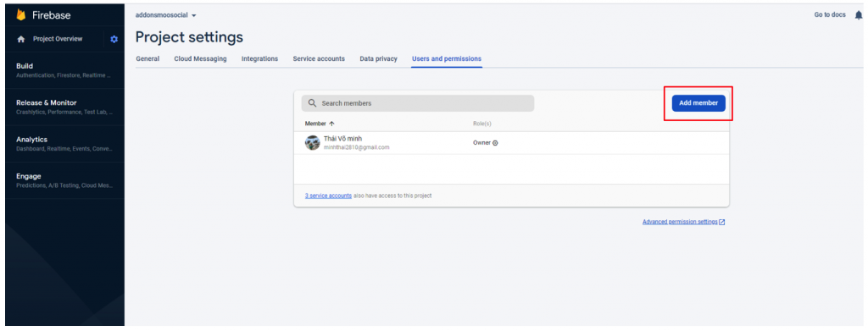This screenshot has width=868, height=331.
Task: Open the 3 service accounts link
Action: pyautogui.click(x=328, y=196)
